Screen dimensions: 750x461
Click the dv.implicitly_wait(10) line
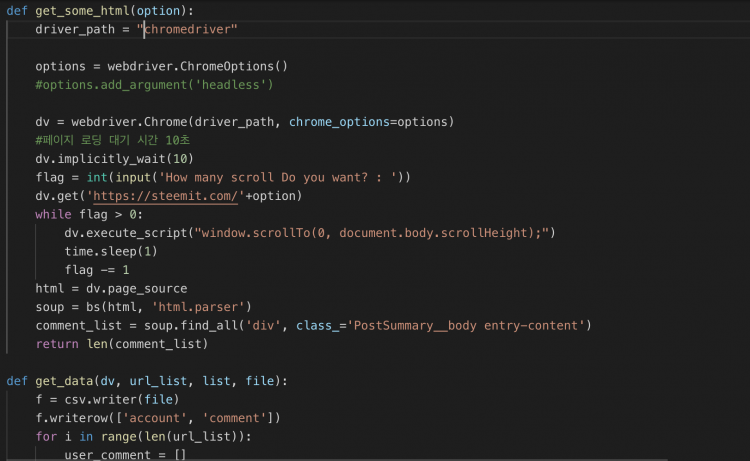pos(114,159)
